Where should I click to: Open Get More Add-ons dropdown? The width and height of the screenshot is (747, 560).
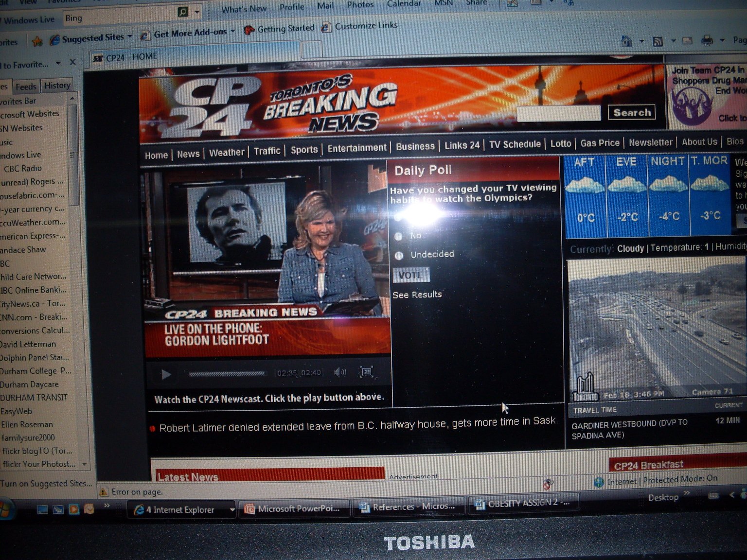[x=233, y=31]
